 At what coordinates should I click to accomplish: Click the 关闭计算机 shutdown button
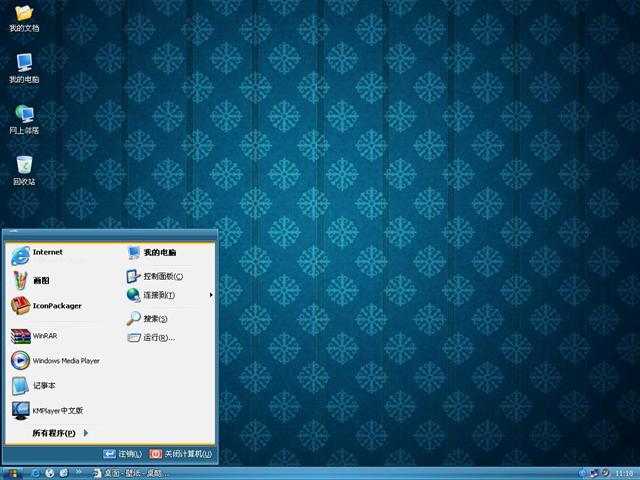(181, 454)
